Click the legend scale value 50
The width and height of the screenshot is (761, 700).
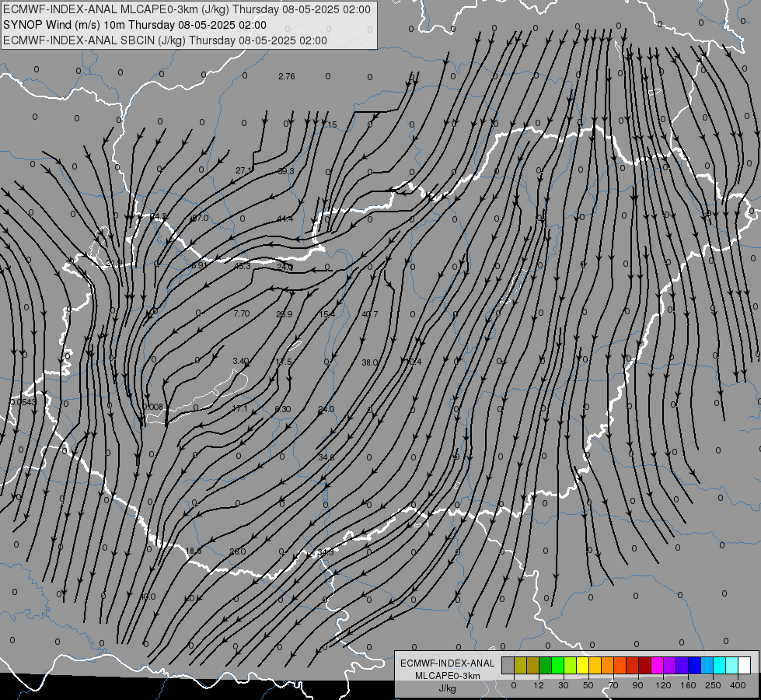[588, 685]
